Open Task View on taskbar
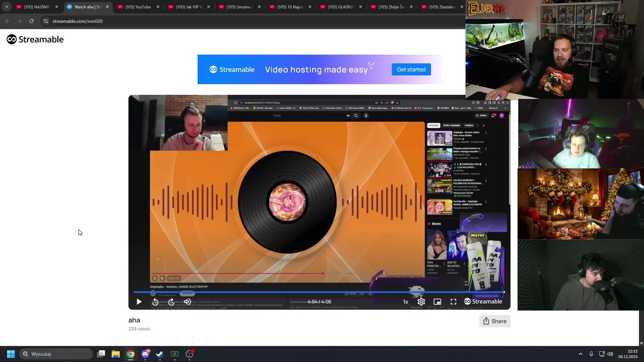This screenshot has width=644, height=362. click(101, 354)
